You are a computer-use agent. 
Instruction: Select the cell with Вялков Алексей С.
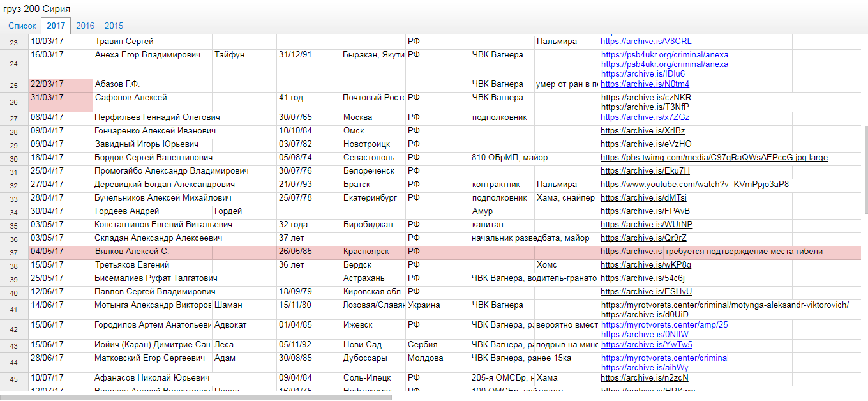[153, 252]
